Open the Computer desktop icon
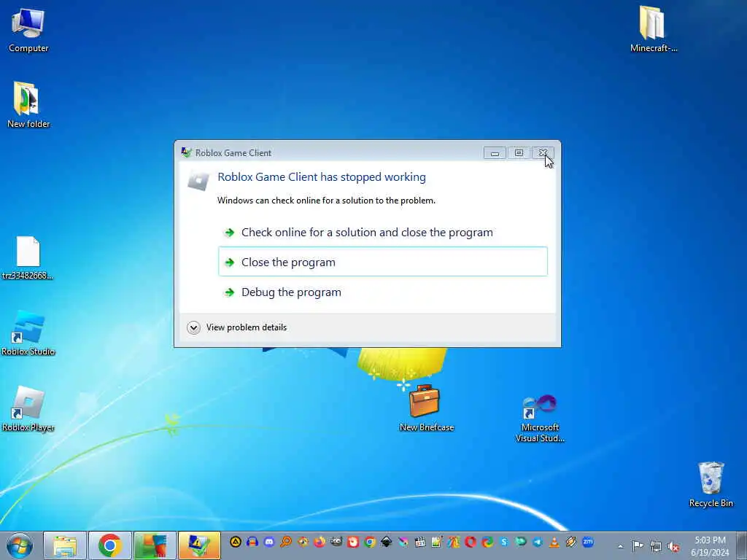The width and height of the screenshot is (747, 560). (x=28, y=30)
